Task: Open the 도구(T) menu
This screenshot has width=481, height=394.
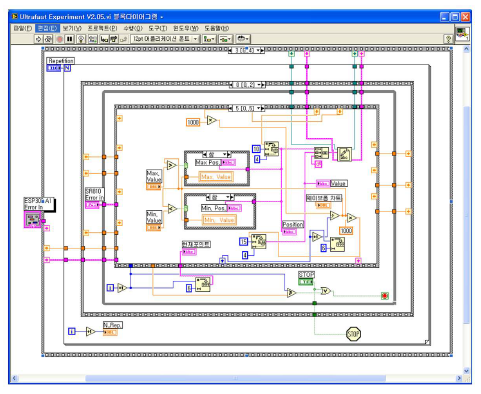Action: click(158, 28)
